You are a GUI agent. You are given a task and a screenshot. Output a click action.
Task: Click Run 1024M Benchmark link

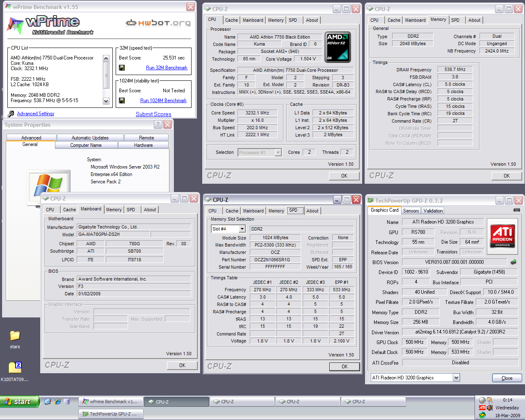(163, 100)
